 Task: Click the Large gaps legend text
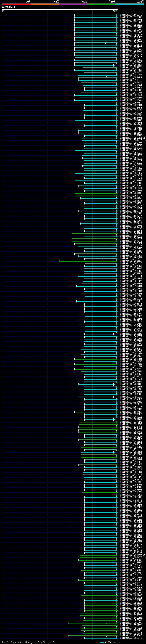point(28,642)
